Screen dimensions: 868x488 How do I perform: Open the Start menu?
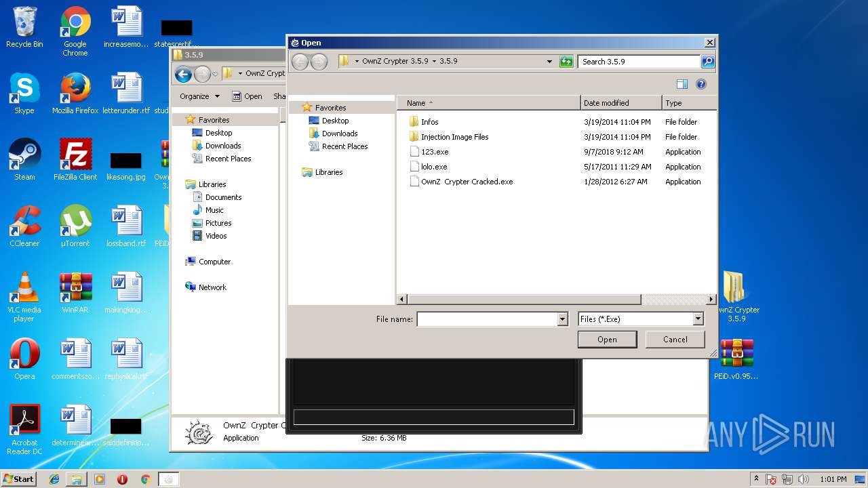click(x=18, y=479)
